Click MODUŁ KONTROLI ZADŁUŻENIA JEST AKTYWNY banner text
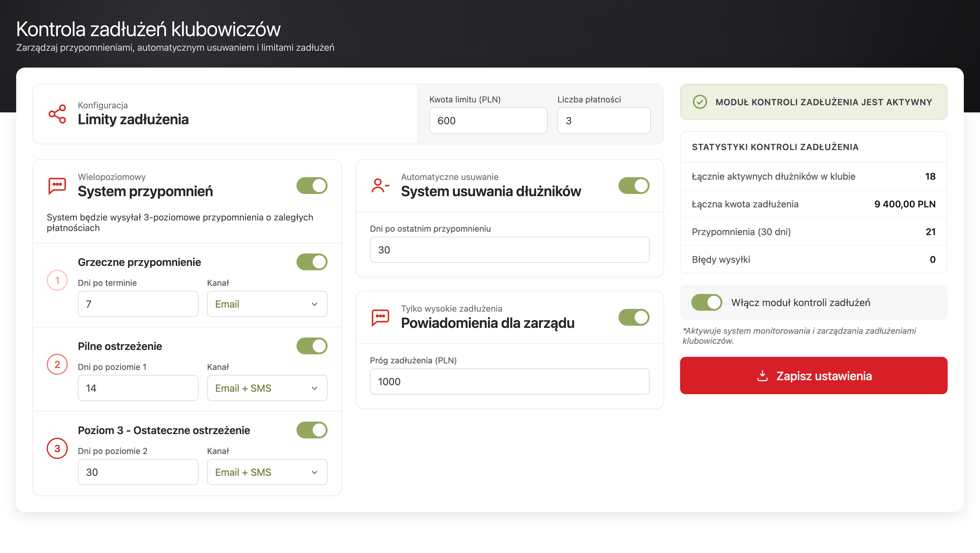This screenshot has height=553, width=980. pos(824,102)
